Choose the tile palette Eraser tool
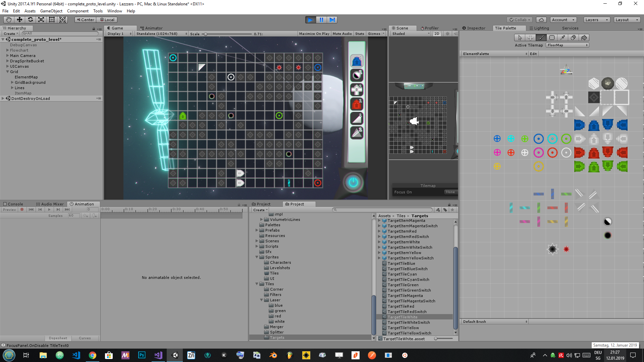The image size is (644, 362). [573, 38]
